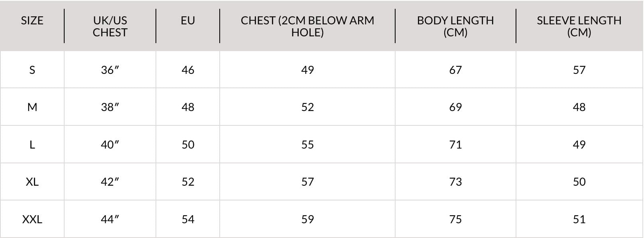The height and width of the screenshot is (238, 644).
Task: Select the CHEST (2CM BELOW ARM HOLE) header
Action: click(x=307, y=26)
